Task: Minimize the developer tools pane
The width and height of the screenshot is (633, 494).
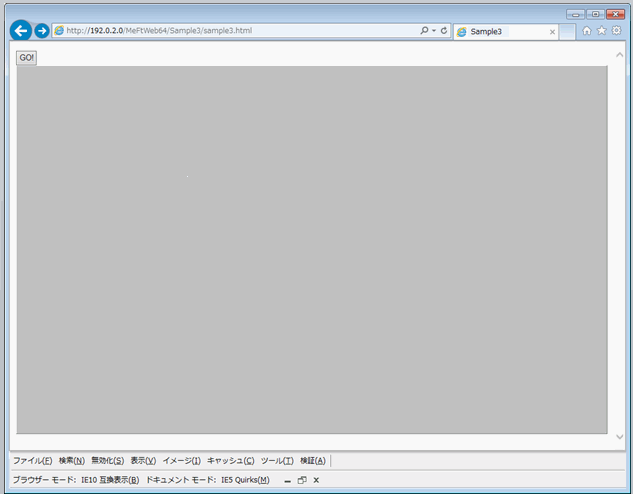Action: point(287,480)
